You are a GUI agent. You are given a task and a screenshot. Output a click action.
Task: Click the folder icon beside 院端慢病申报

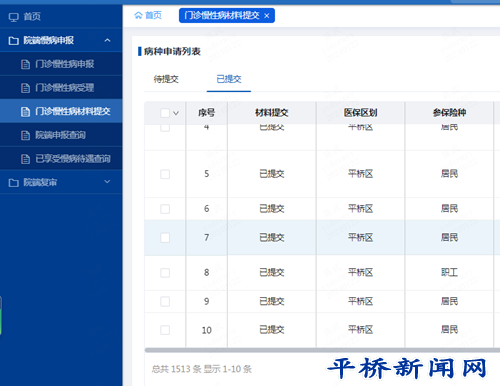pyautogui.click(x=14, y=41)
